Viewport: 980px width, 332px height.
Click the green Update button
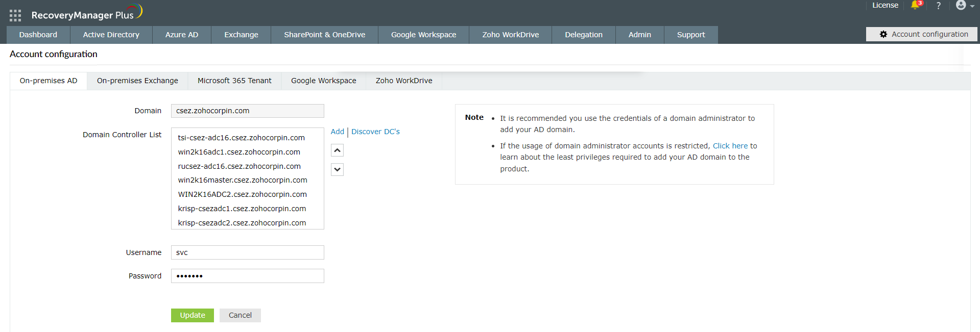[192, 315]
